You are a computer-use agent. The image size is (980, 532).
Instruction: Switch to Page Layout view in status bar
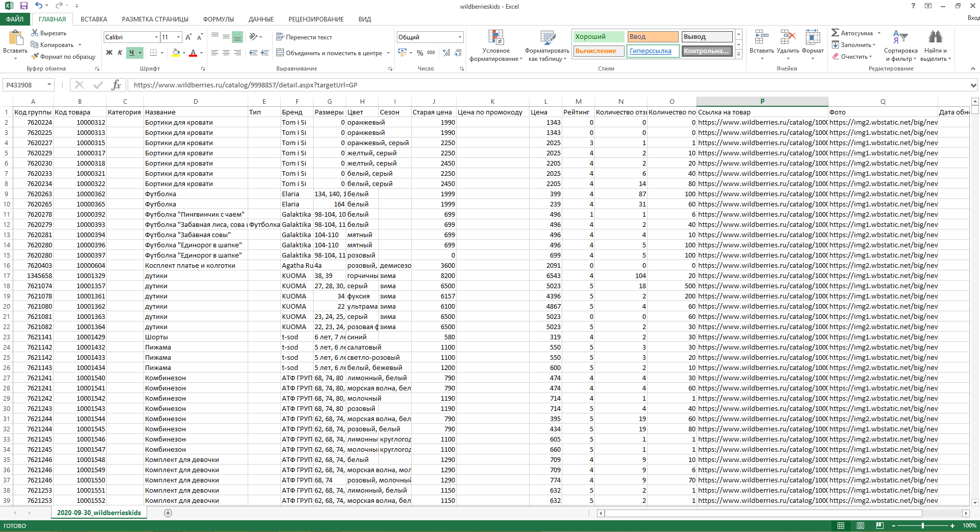tap(860, 525)
